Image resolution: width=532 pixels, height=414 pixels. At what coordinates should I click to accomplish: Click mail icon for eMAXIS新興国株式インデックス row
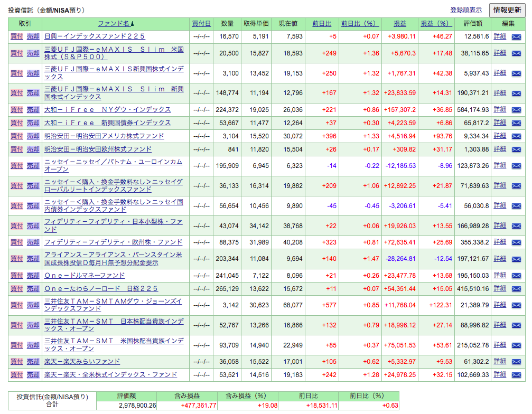pyautogui.click(x=516, y=73)
